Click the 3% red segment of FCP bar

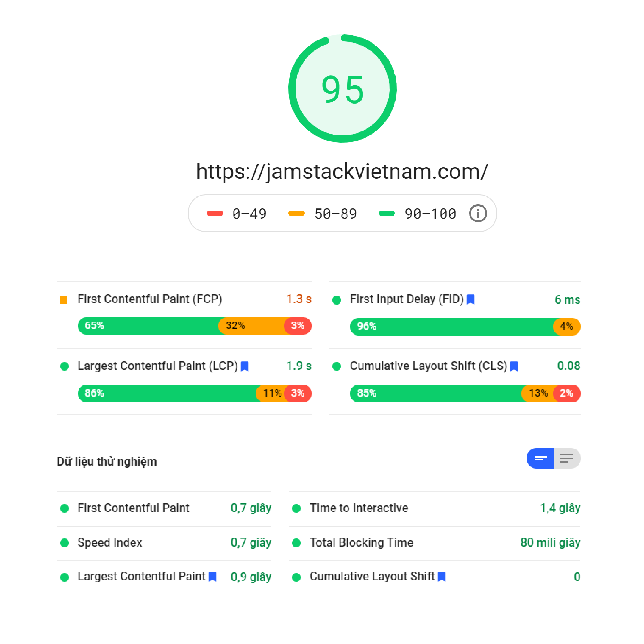(x=298, y=326)
